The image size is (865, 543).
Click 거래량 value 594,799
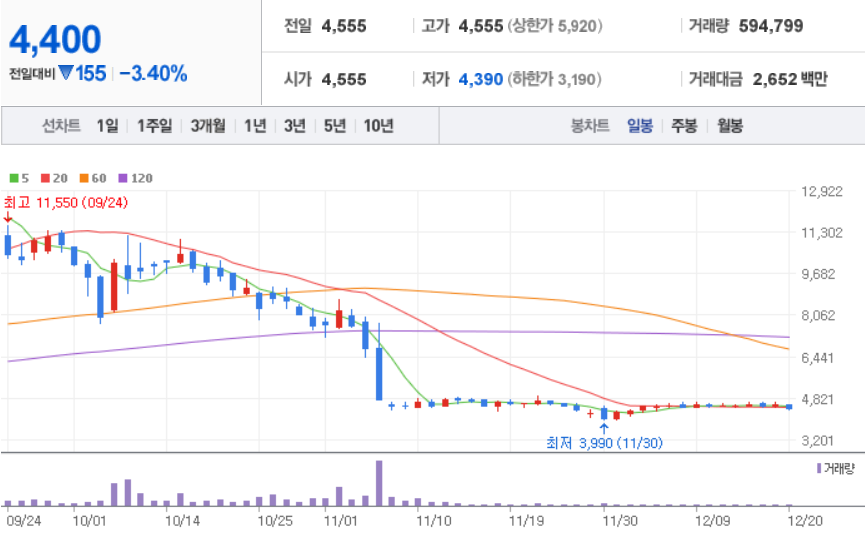771,26
